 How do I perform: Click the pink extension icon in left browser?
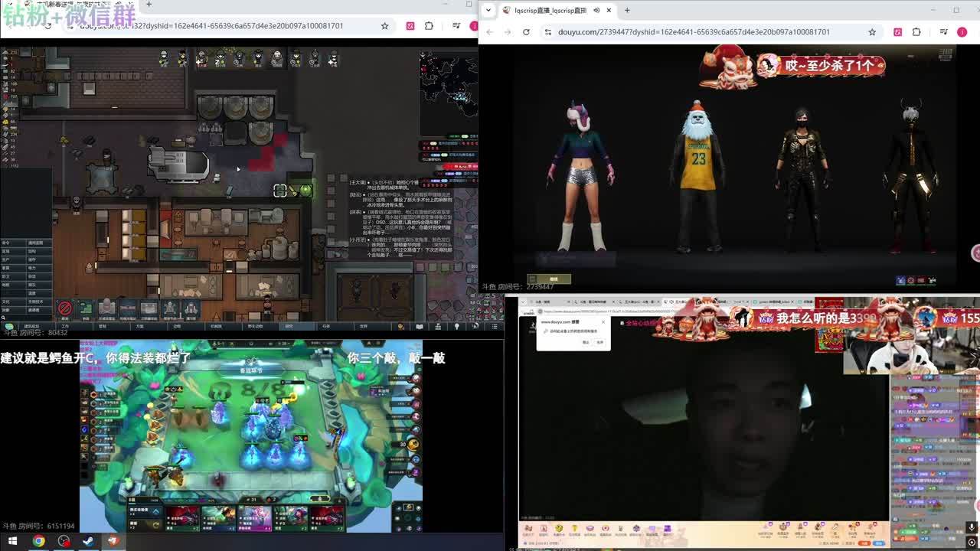[x=410, y=25]
